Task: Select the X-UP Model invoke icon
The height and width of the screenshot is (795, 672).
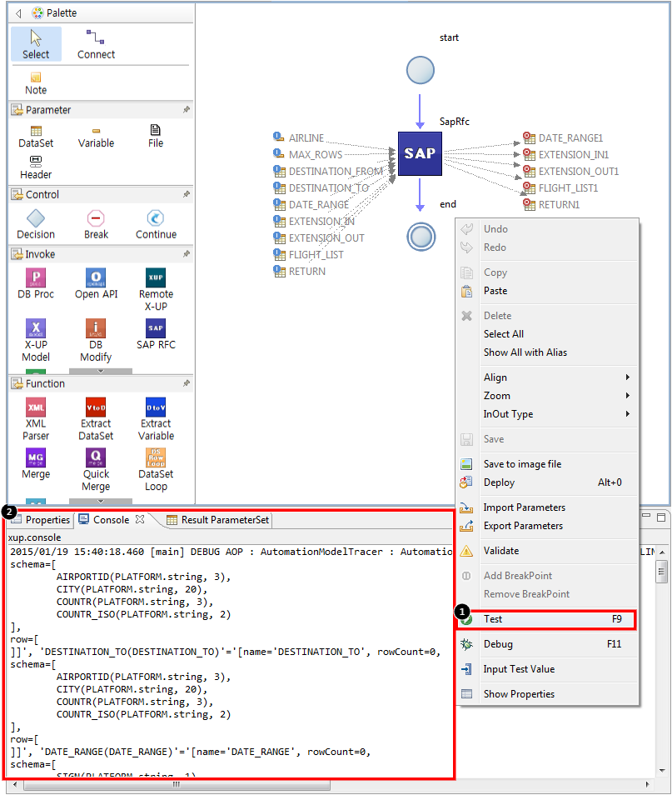Action: (x=36, y=340)
